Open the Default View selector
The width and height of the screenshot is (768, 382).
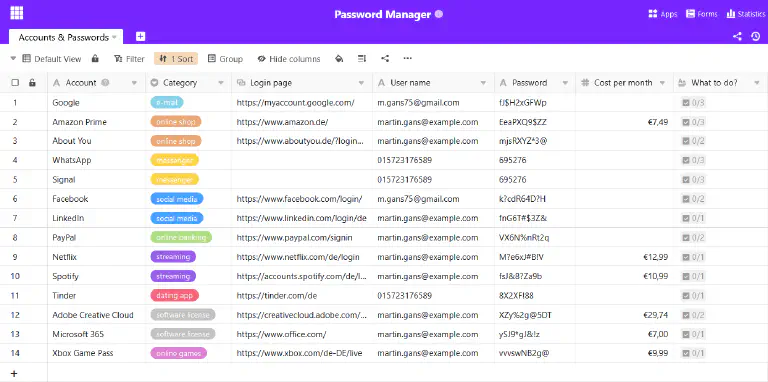(x=52, y=59)
